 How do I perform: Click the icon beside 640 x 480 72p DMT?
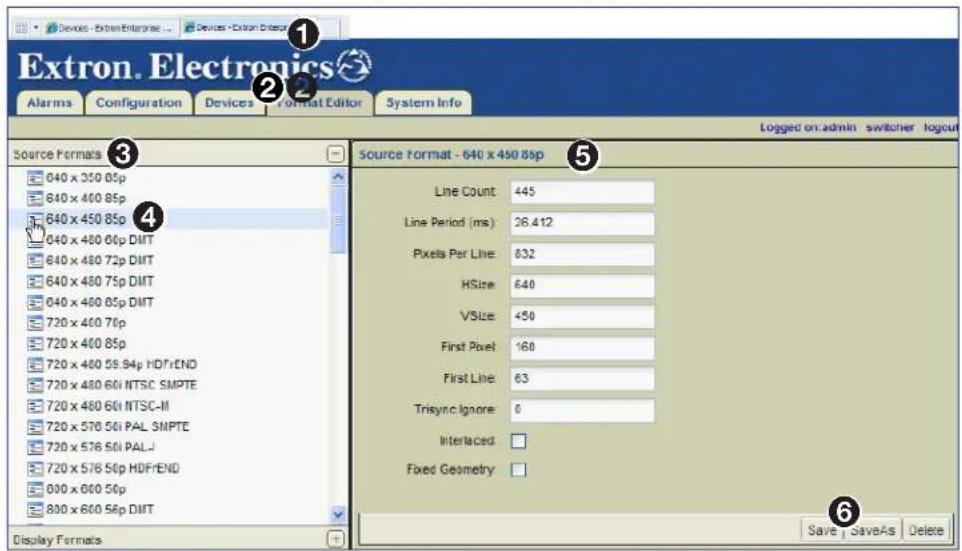35,261
